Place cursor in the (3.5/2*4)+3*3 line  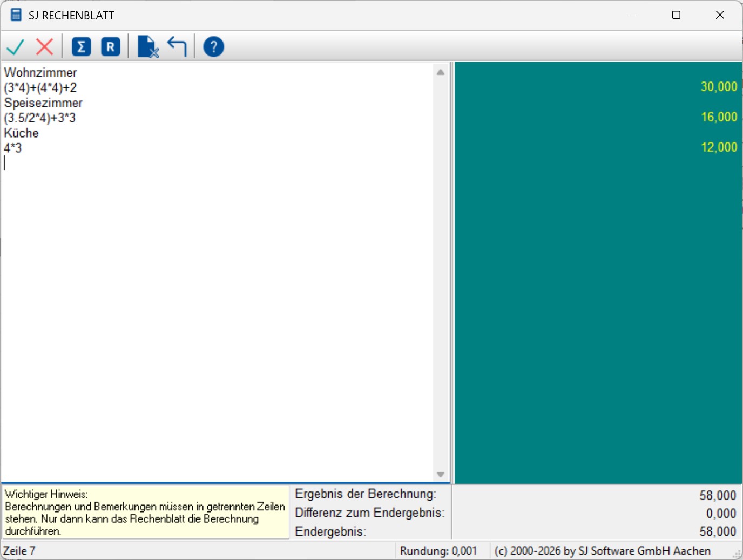click(x=40, y=118)
